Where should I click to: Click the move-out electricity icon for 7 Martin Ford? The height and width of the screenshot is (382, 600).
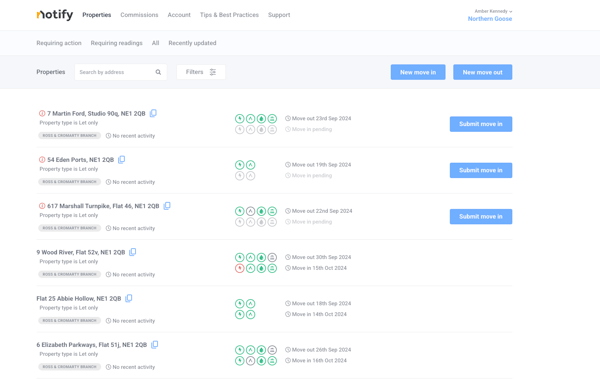click(240, 119)
